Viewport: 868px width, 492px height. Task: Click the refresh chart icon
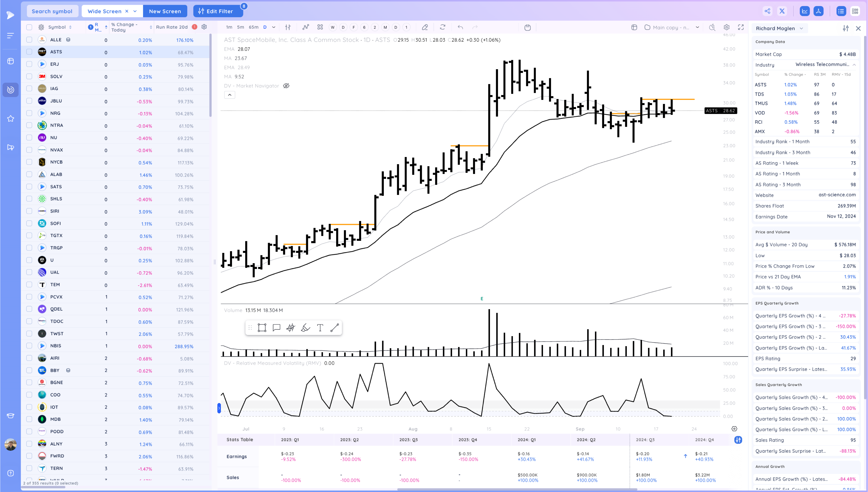click(443, 27)
